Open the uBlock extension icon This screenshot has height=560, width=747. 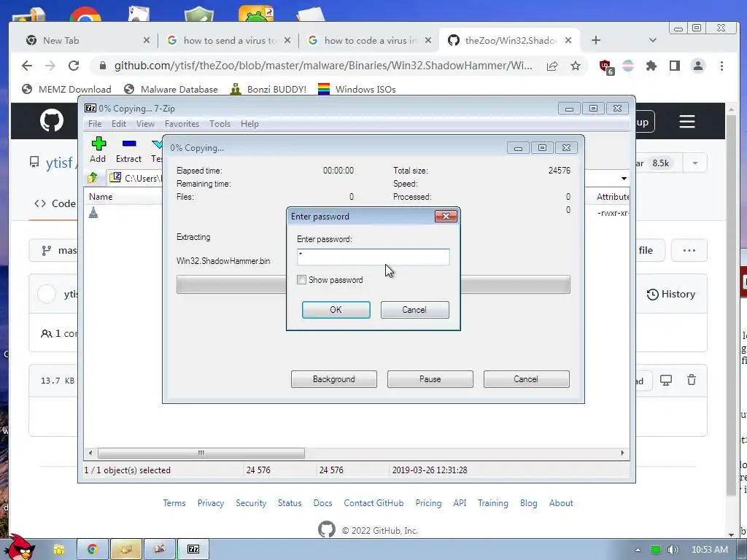[606, 66]
